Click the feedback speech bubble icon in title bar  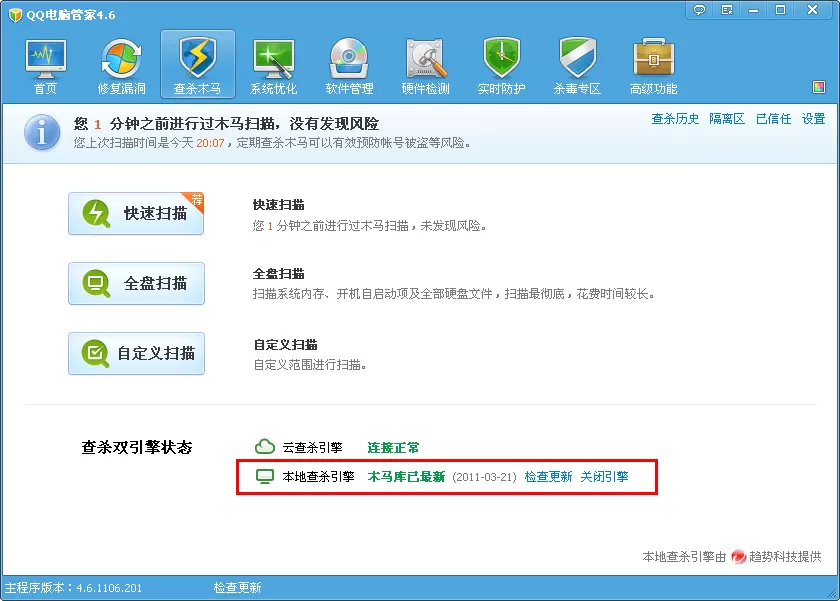pos(699,10)
